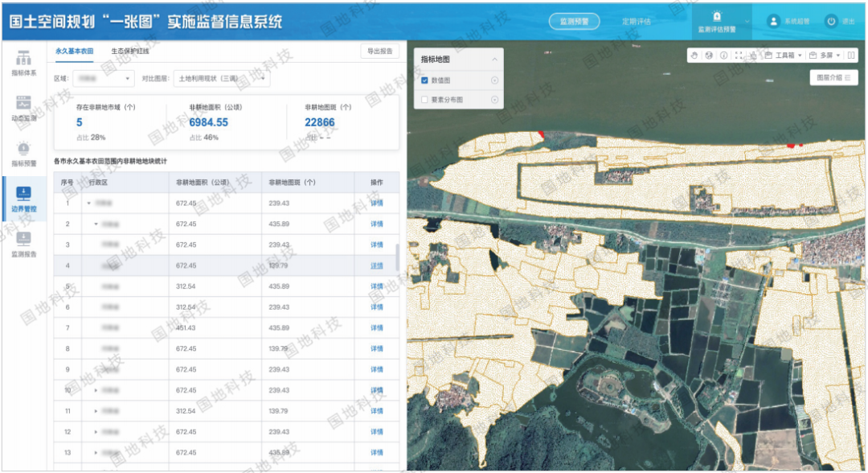Expand tree row number 12
The height and width of the screenshot is (473, 868).
pos(96,432)
